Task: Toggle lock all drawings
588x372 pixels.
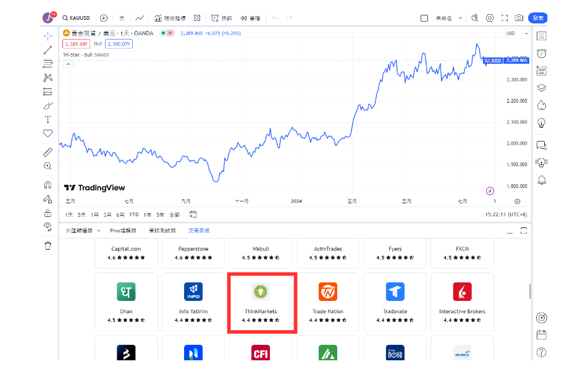Action: click(48, 213)
